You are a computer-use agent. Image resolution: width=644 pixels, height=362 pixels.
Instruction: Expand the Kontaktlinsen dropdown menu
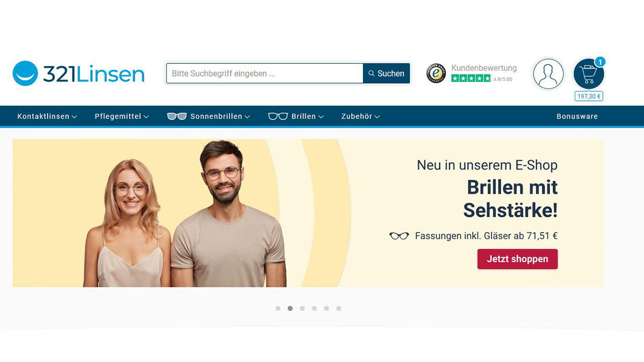pyautogui.click(x=47, y=116)
